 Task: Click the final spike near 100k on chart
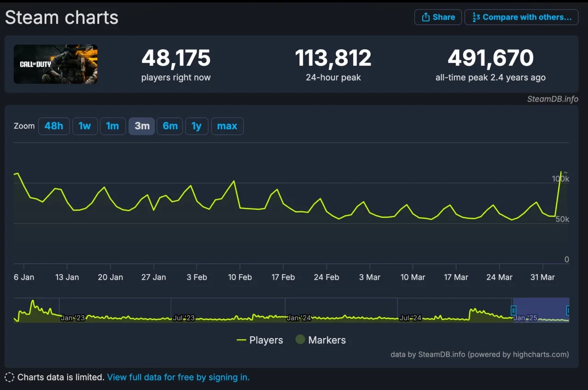[561, 172]
